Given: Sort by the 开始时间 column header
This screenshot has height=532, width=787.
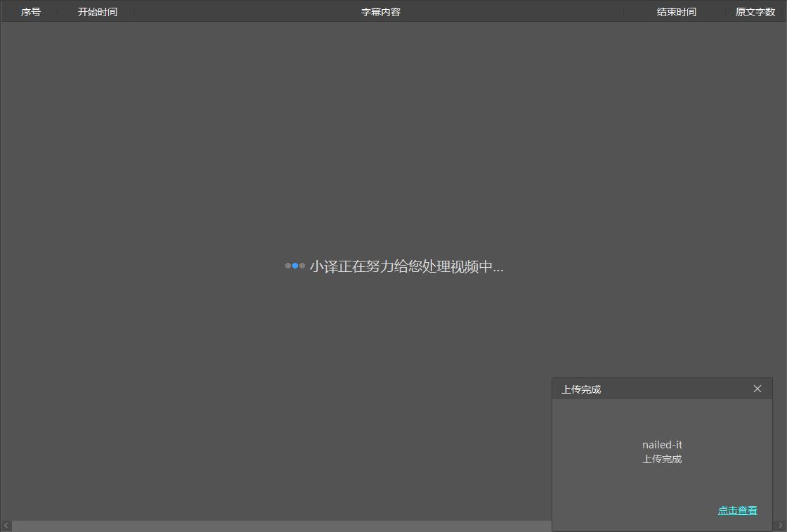Looking at the screenshot, I should 97,12.
